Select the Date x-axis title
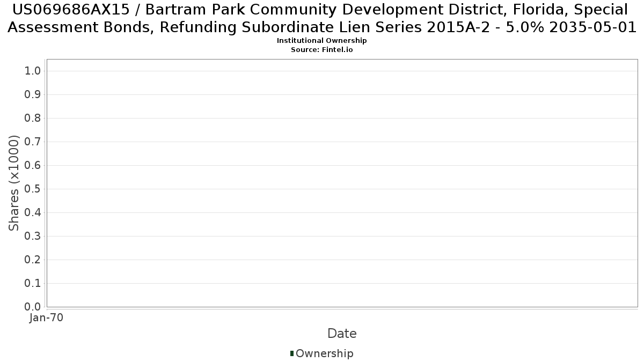The image size is (644, 362). point(342,334)
